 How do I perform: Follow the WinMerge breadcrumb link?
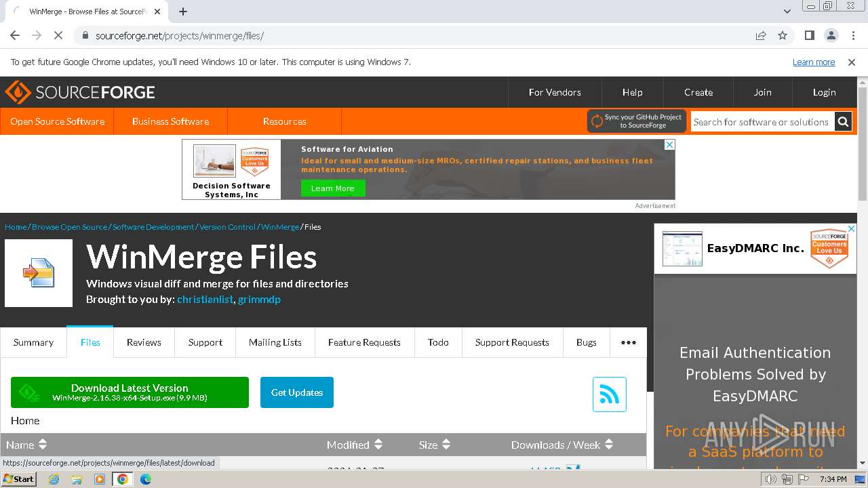tap(280, 227)
